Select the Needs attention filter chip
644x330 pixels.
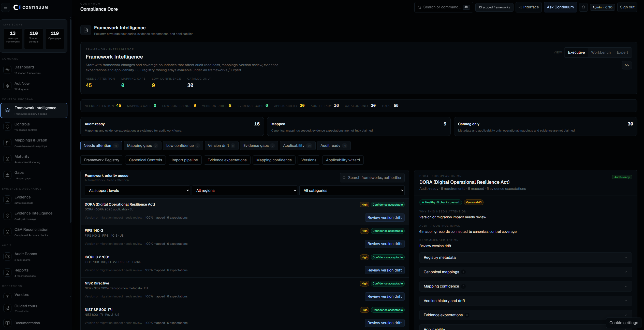coord(101,146)
